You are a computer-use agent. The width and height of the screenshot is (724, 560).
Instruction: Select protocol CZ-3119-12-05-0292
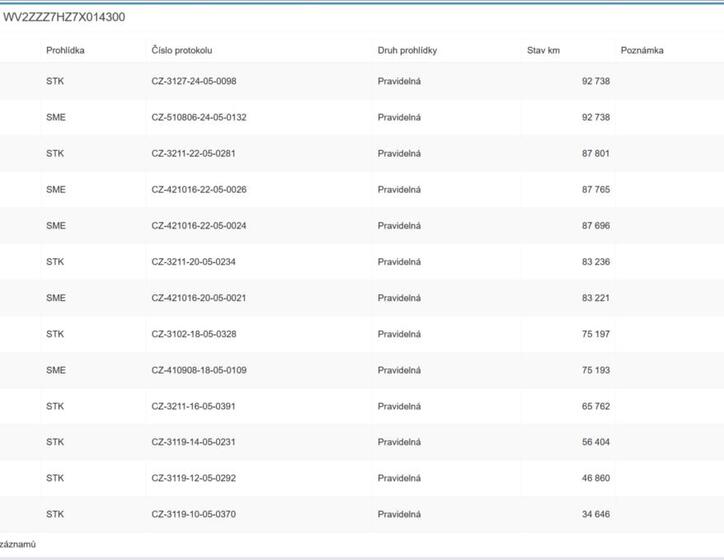pyautogui.click(x=194, y=478)
